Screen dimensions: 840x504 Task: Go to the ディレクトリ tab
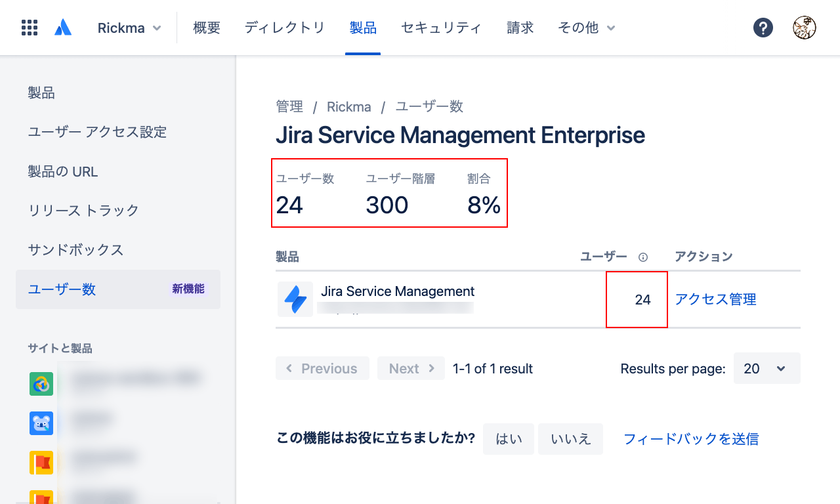click(x=285, y=28)
